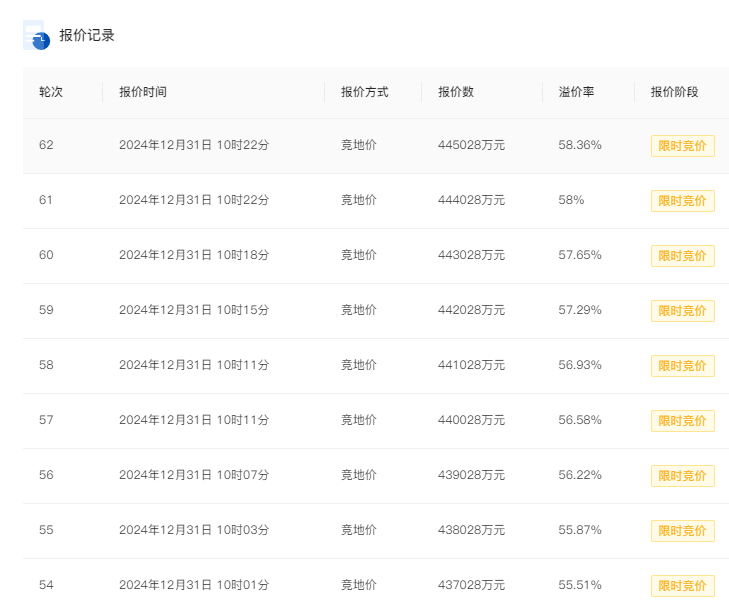
Task: Click 限时竞价 tag in round 61 row
Action: point(683,201)
